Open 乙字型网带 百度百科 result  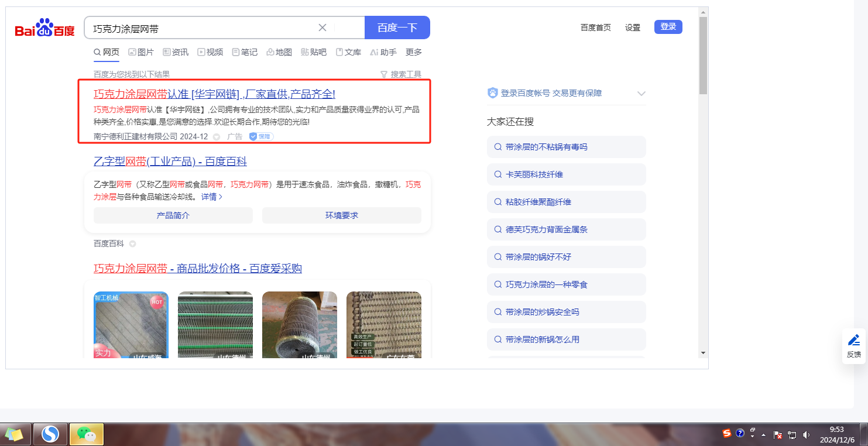pos(170,162)
